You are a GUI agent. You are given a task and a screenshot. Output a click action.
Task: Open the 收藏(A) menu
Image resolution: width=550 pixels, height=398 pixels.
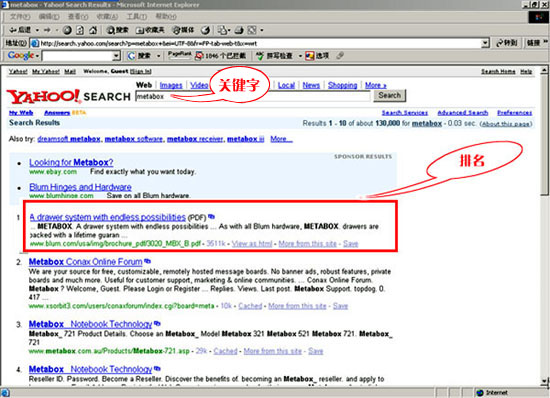pos(107,16)
